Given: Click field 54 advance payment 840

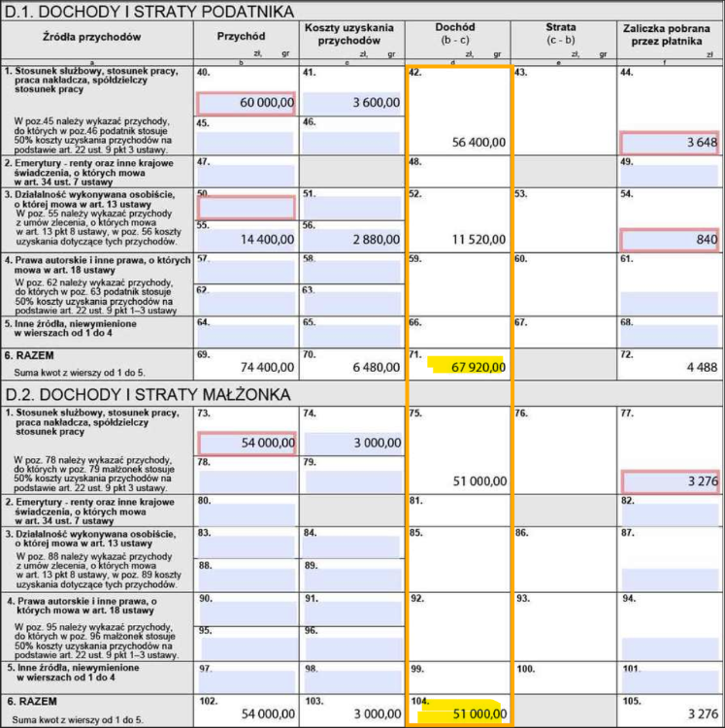Looking at the screenshot, I should 670,240.
